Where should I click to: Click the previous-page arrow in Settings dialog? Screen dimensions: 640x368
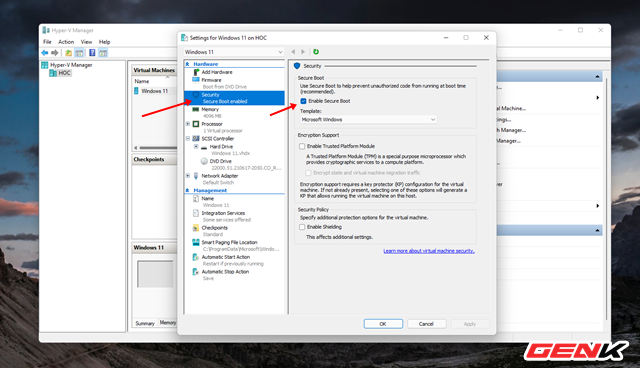tap(293, 52)
